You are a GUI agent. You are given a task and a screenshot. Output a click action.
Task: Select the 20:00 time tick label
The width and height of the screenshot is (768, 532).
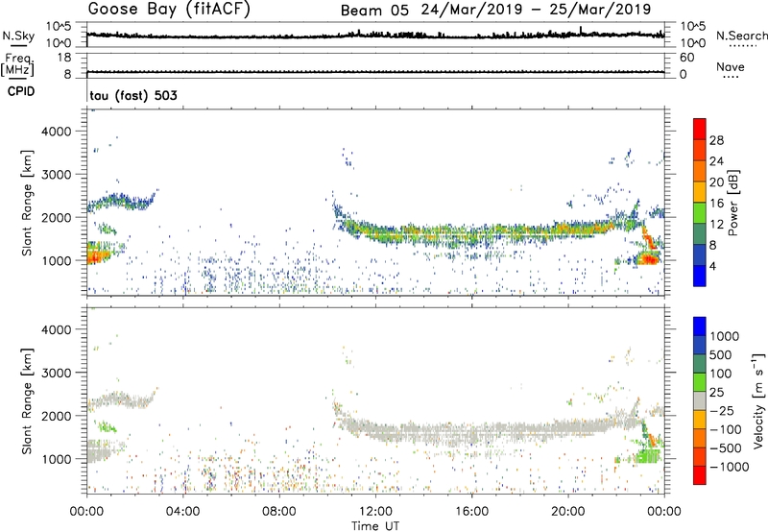(x=567, y=512)
